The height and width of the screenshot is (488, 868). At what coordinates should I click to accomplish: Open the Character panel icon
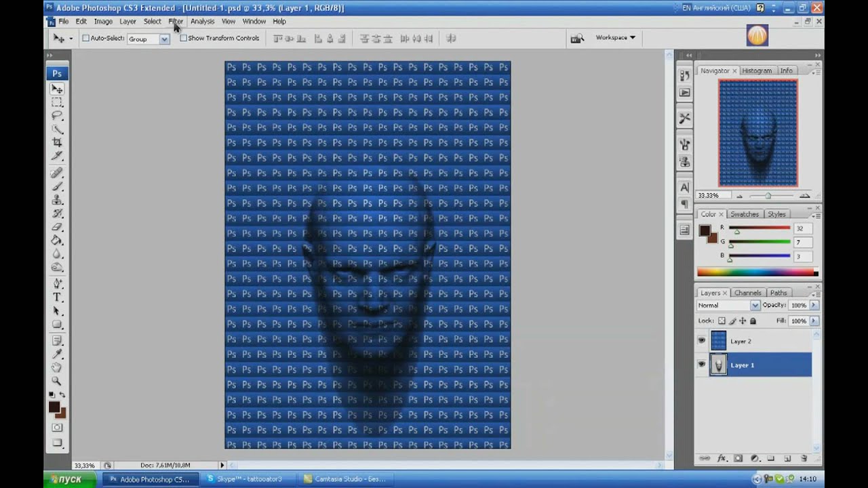pos(684,187)
